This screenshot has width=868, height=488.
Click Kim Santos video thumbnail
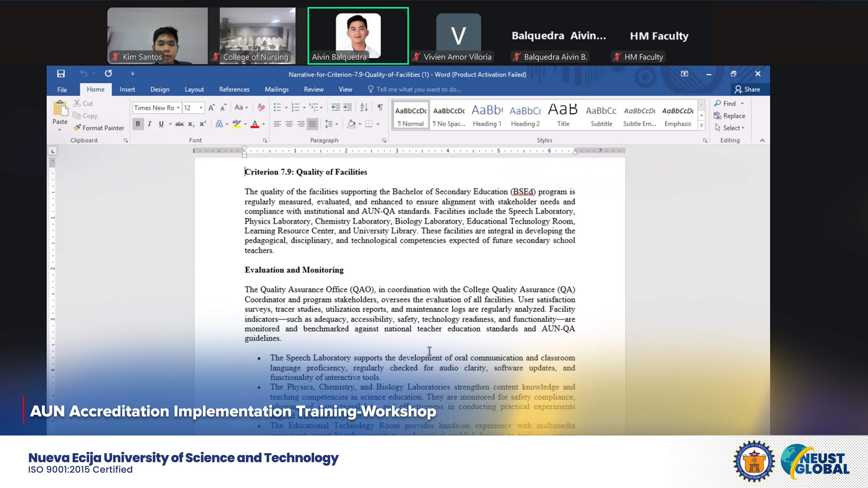[x=157, y=36]
